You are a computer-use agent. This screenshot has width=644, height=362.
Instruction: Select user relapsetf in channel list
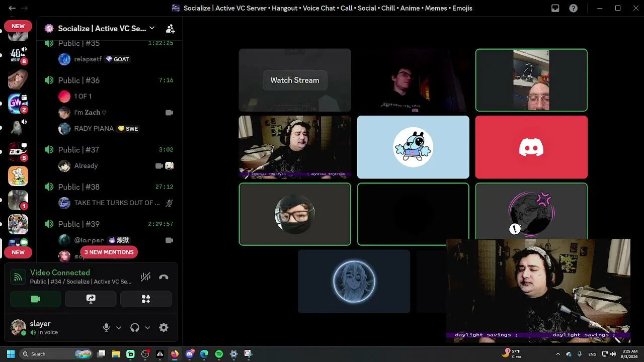(116, 59)
